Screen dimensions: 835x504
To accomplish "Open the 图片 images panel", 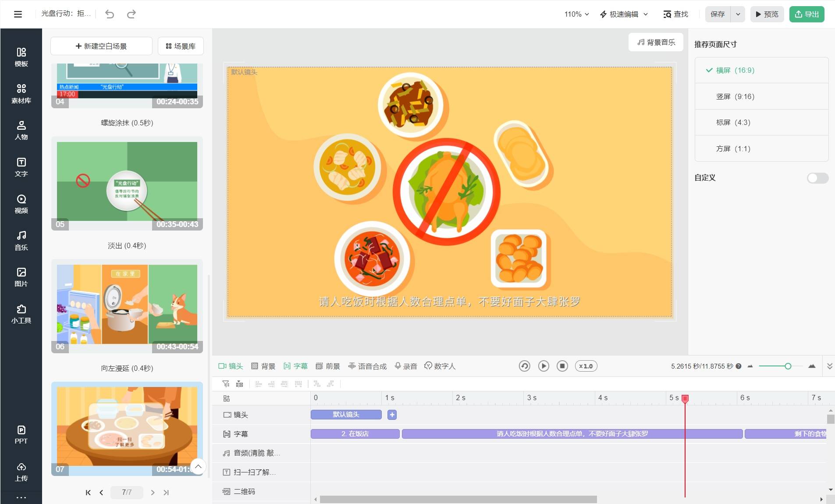I will tap(21, 277).
